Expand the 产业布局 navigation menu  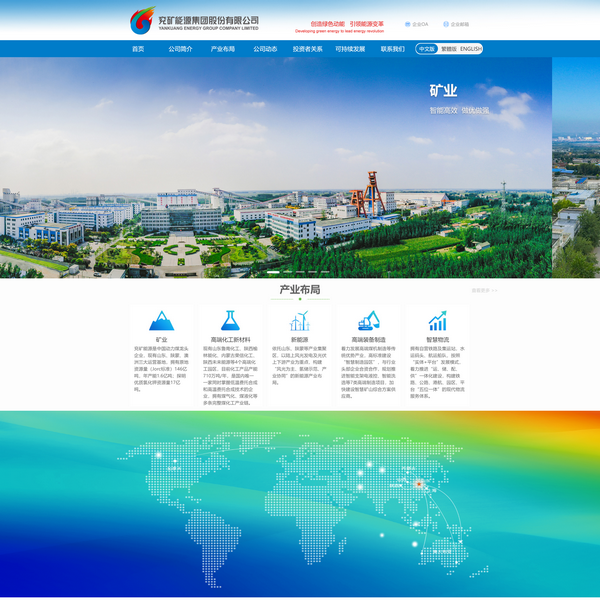(222, 48)
